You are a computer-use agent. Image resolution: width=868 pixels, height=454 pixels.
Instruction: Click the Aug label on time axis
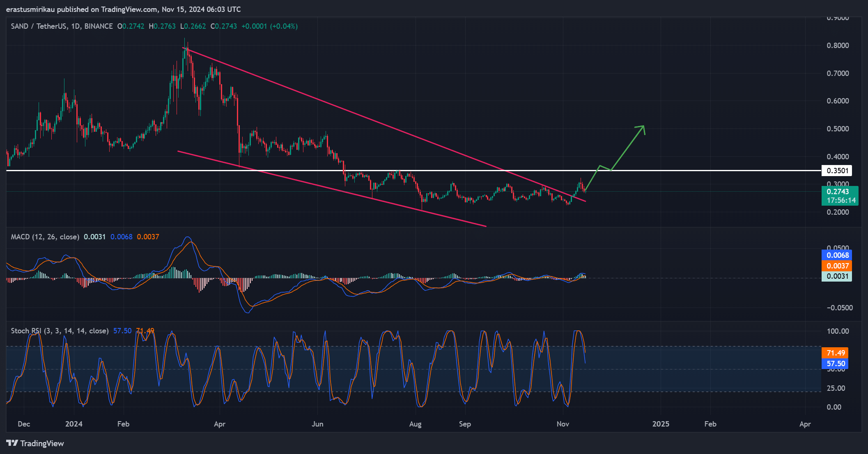click(415, 424)
